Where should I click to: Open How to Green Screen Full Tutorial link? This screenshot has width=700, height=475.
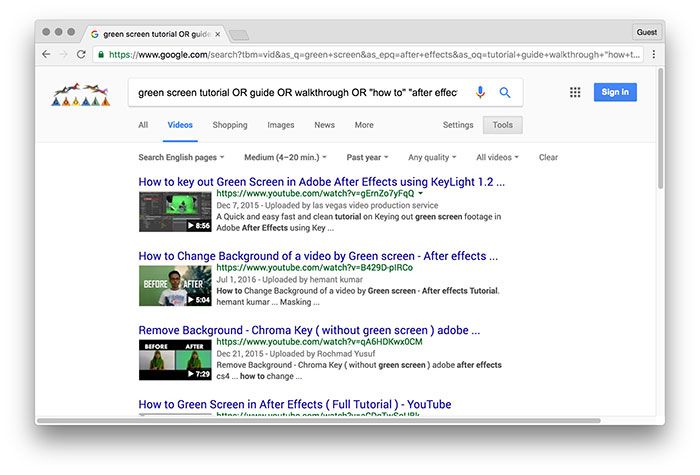coord(295,404)
